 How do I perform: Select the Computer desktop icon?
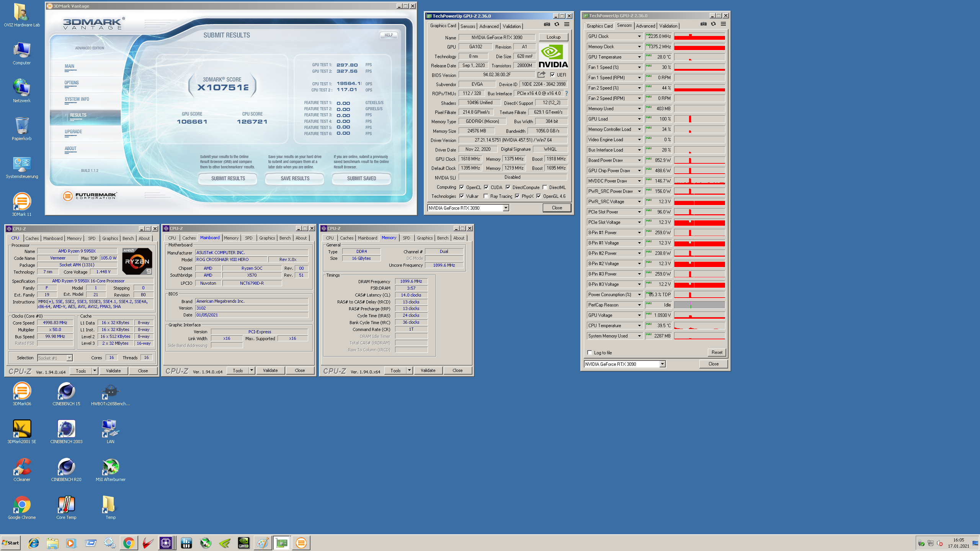pos(22,54)
